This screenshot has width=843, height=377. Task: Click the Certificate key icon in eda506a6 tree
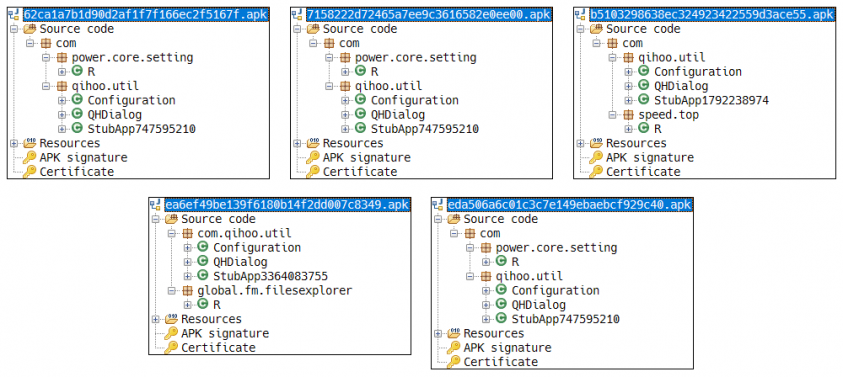click(x=454, y=361)
